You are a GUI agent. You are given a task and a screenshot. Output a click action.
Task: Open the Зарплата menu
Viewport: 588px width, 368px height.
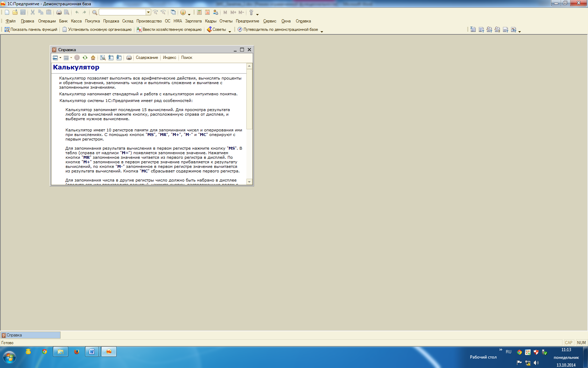194,21
